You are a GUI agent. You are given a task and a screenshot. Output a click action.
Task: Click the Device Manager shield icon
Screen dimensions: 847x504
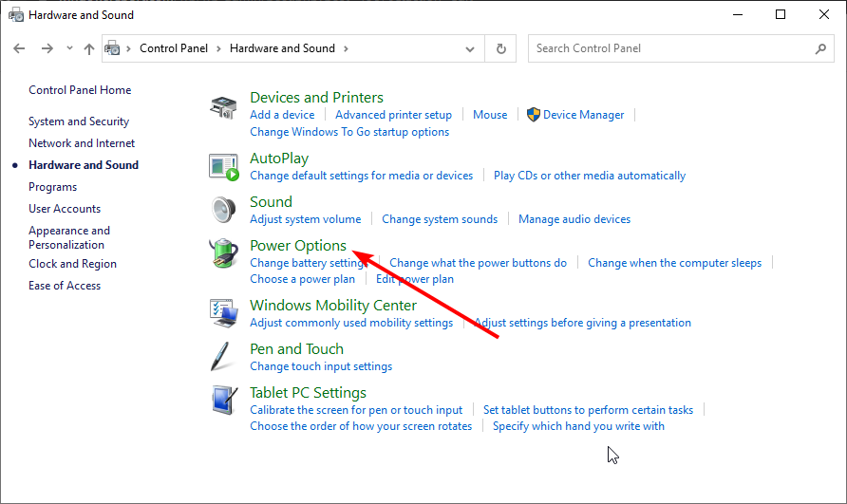click(x=533, y=115)
